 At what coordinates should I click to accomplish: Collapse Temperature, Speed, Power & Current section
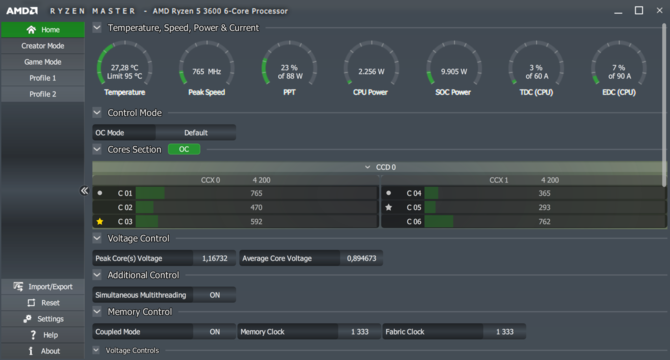[97, 28]
